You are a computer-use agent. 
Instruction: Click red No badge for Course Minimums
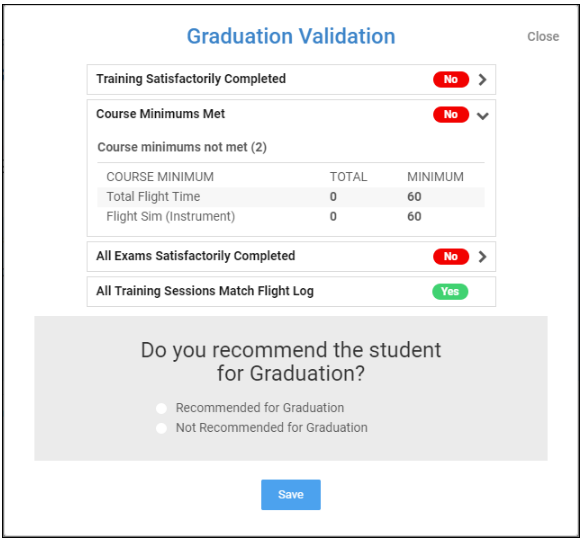point(451,114)
